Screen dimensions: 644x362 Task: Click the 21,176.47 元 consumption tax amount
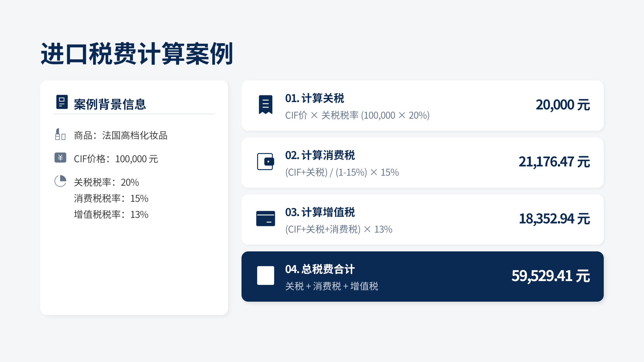554,162
